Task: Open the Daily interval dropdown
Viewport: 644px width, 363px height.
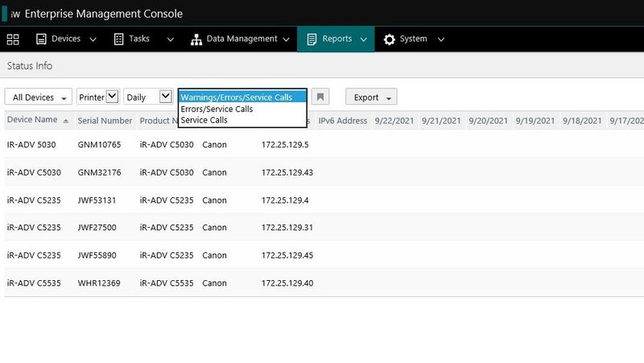Action: pos(148,97)
